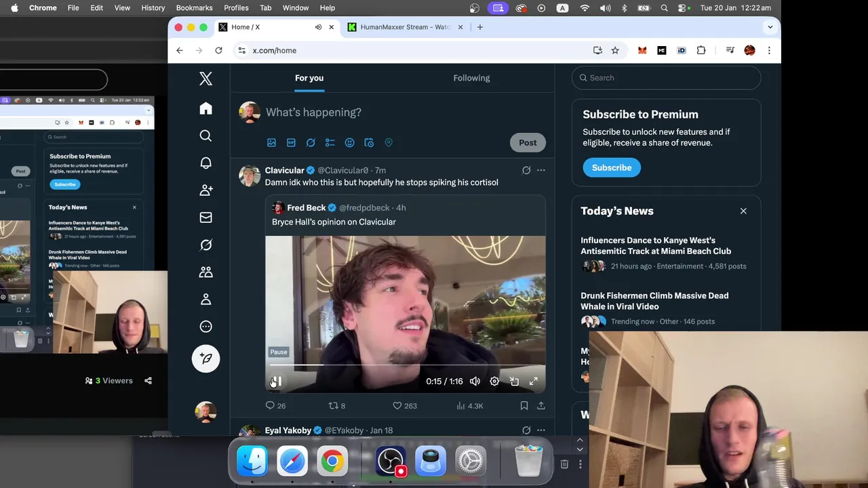
Task: Dismiss Today's News panel
Action: (x=743, y=211)
